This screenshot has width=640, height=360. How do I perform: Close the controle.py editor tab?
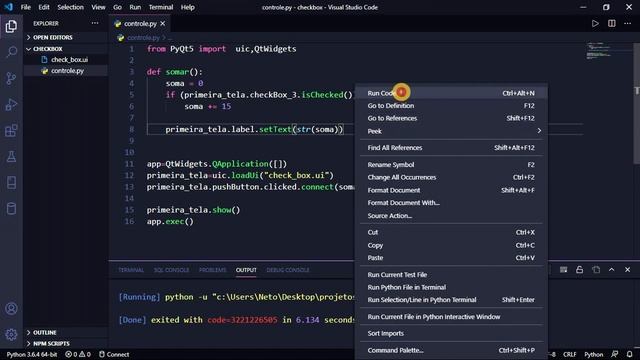(163, 24)
